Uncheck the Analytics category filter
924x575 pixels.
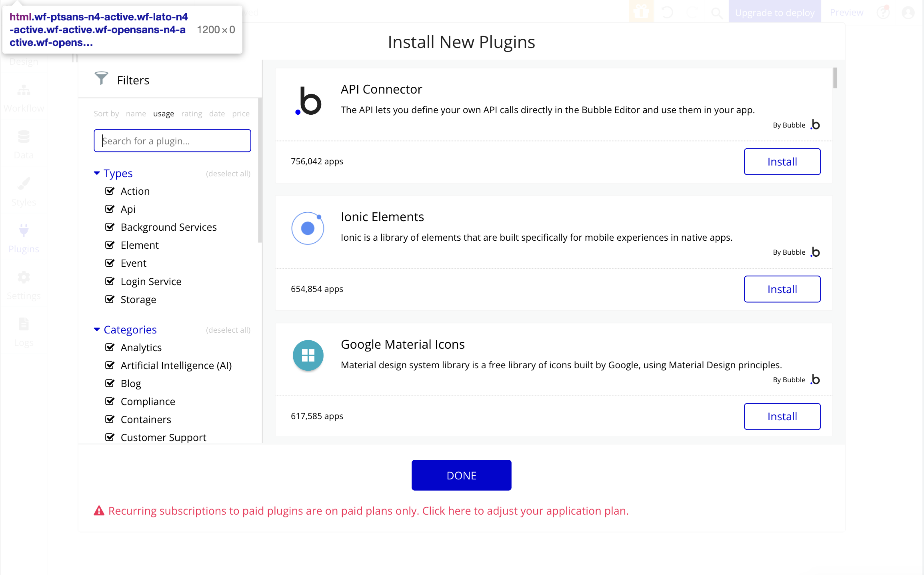(x=110, y=347)
